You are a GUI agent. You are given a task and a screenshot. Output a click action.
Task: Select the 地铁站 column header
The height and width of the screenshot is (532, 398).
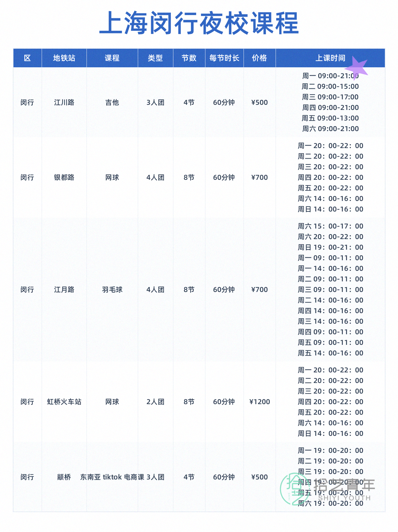pos(64,58)
